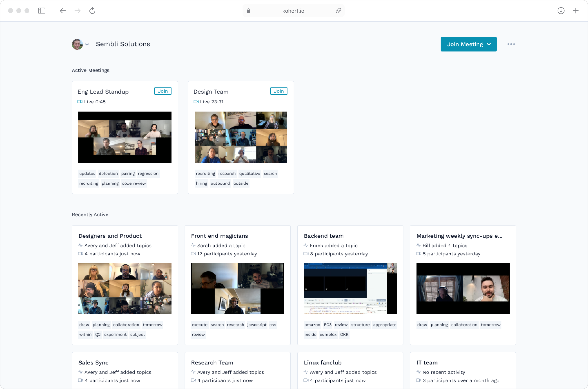Open the Linux fanclub room
Viewport: 588px width, 389px height.
point(323,362)
